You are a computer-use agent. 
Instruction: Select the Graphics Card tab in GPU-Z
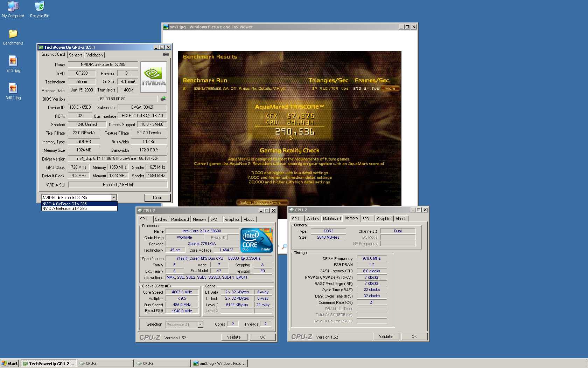[53, 54]
